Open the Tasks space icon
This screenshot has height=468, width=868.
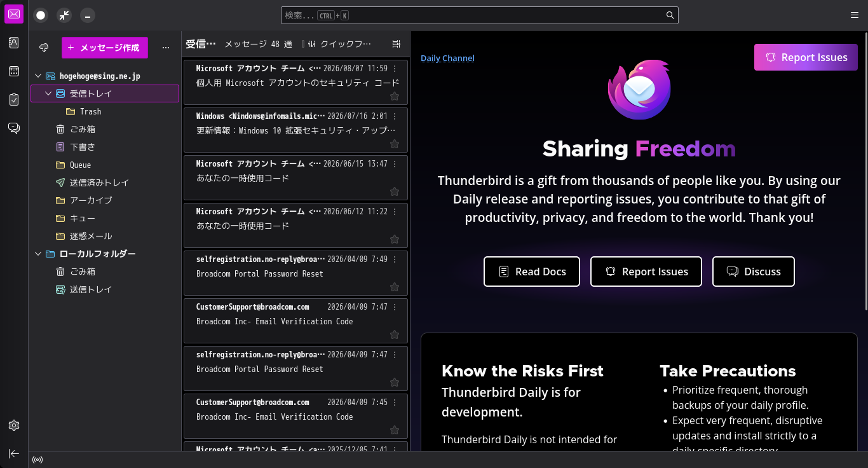[x=14, y=100]
